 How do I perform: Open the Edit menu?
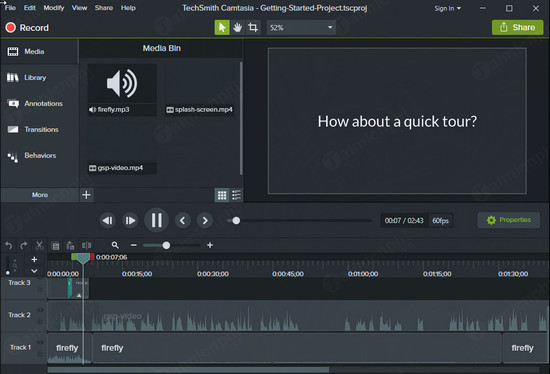coord(29,8)
